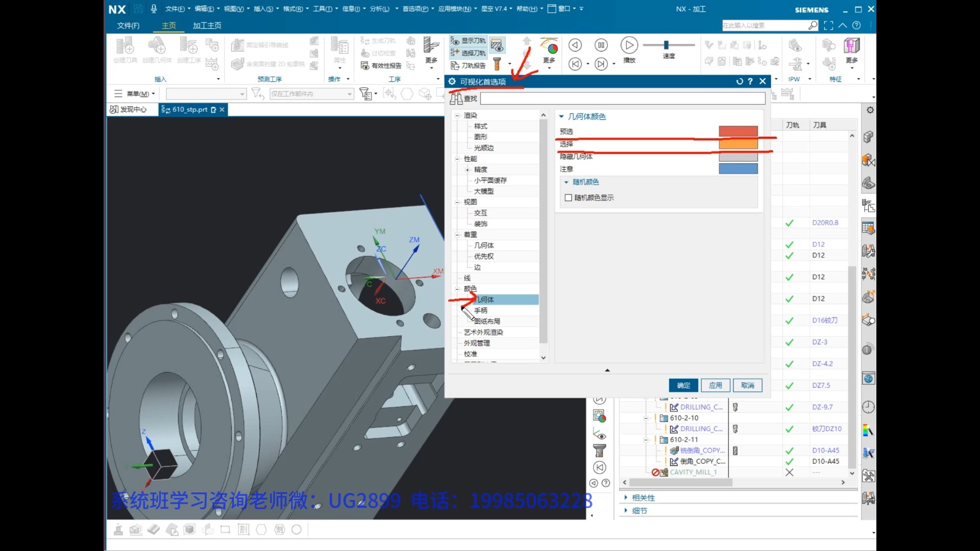Expand the 精度 tree node

click(x=468, y=170)
